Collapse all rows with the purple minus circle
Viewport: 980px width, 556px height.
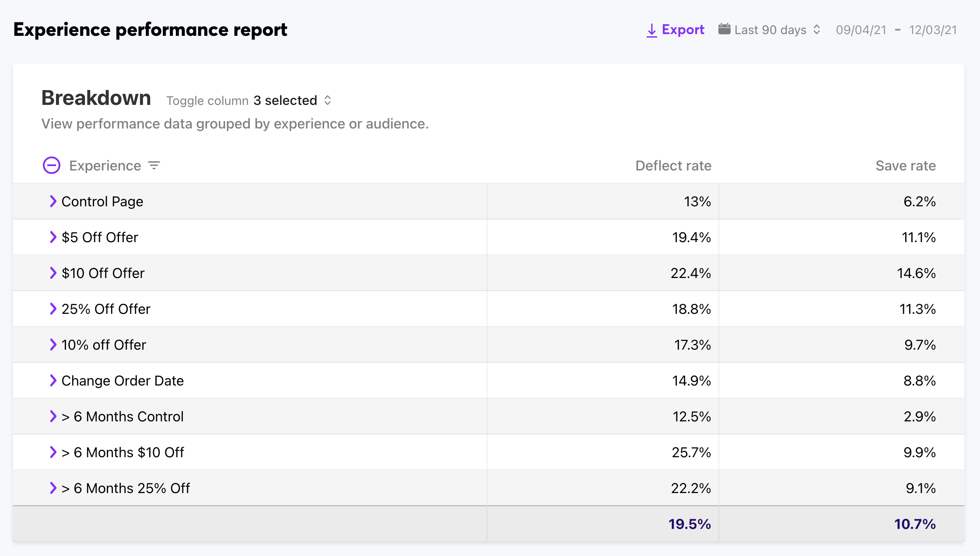(x=52, y=165)
